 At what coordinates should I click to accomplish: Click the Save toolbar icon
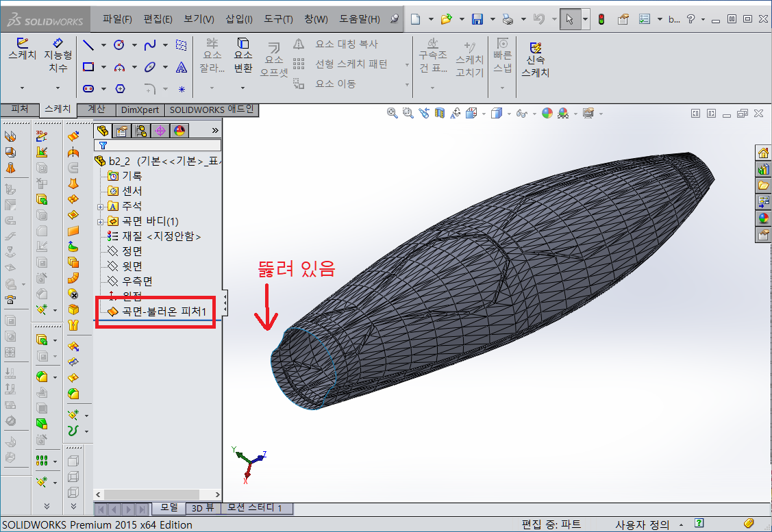pyautogui.click(x=477, y=19)
